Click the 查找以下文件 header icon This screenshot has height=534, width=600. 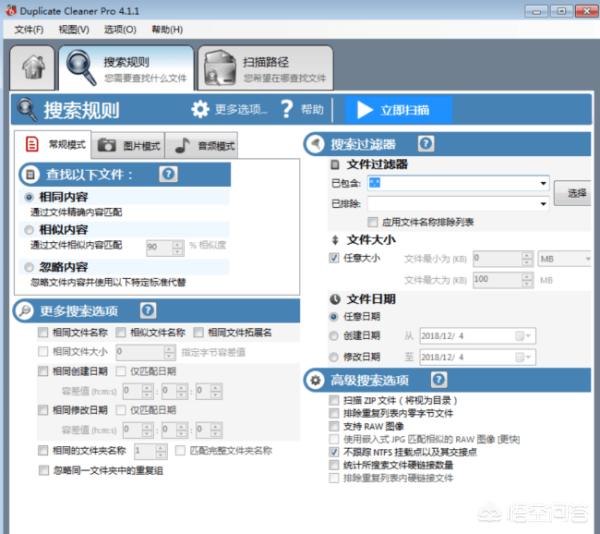[x=30, y=174]
